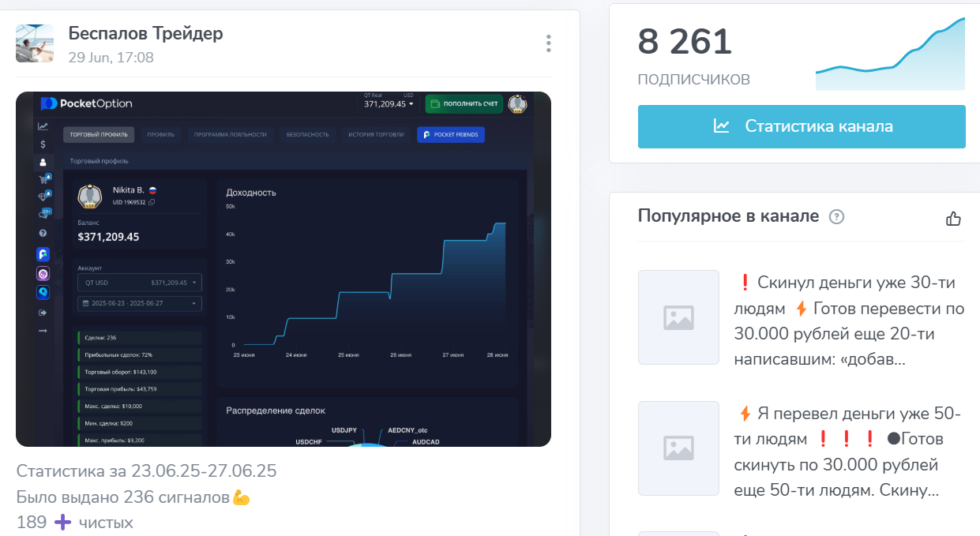Click the USDCHF label in the distribution chart
Image resolution: width=980 pixels, height=536 pixels.
(310, 442)
